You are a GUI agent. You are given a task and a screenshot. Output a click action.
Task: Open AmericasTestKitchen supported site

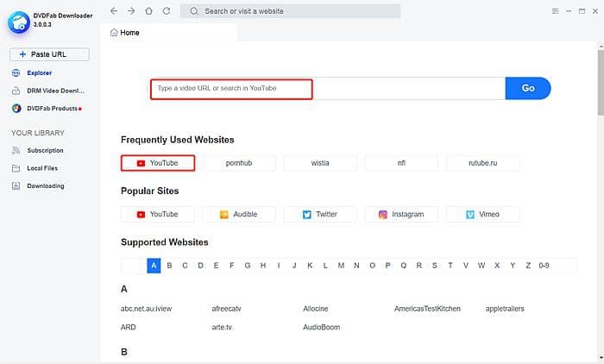click(427, 309)
